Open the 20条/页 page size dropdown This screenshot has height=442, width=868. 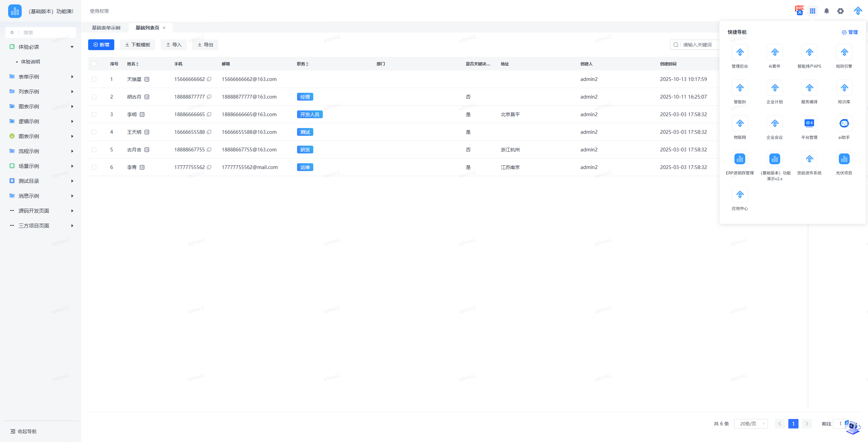751,424
